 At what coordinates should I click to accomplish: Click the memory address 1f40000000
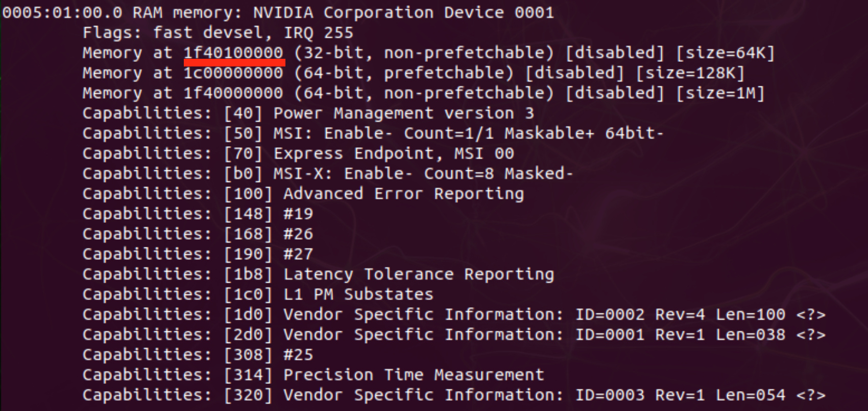point(233,93)
